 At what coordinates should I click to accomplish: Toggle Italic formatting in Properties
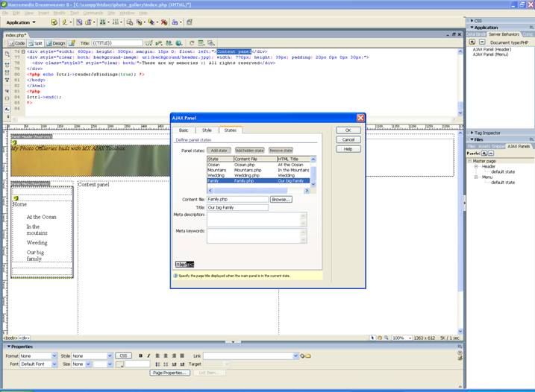click(x=148, y=355)
